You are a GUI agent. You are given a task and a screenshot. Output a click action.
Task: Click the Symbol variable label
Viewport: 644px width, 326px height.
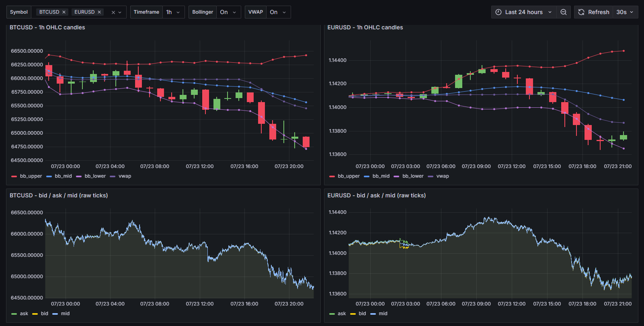19,12
